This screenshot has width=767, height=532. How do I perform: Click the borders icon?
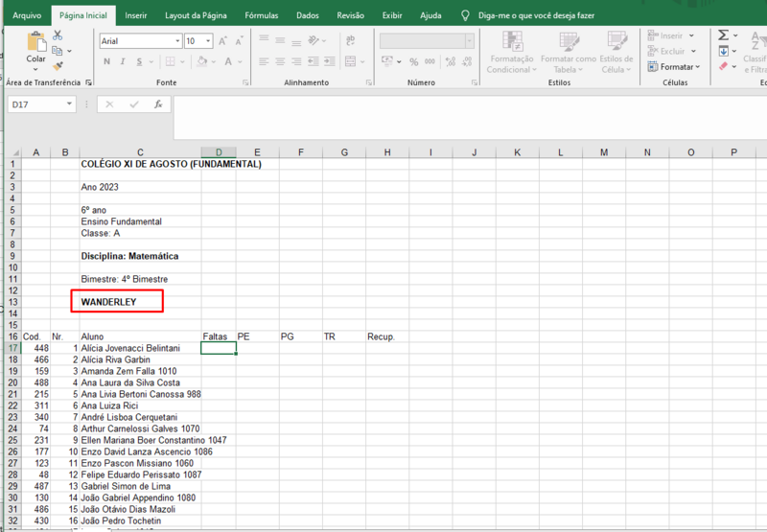coord(171,61)
